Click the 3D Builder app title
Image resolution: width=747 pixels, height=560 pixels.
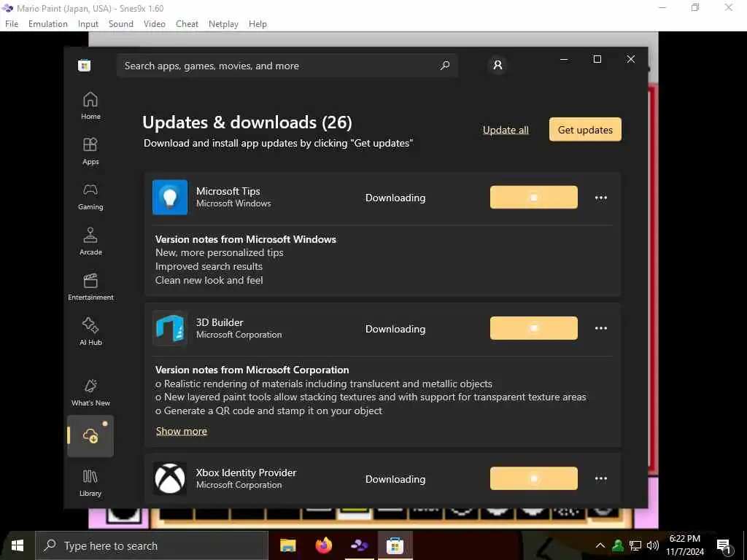point(220,322)
